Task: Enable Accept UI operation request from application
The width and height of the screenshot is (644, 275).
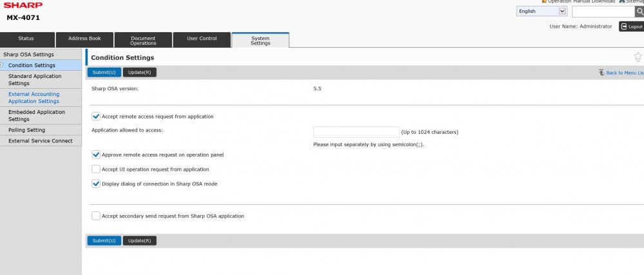Action: tap(96, 169)
